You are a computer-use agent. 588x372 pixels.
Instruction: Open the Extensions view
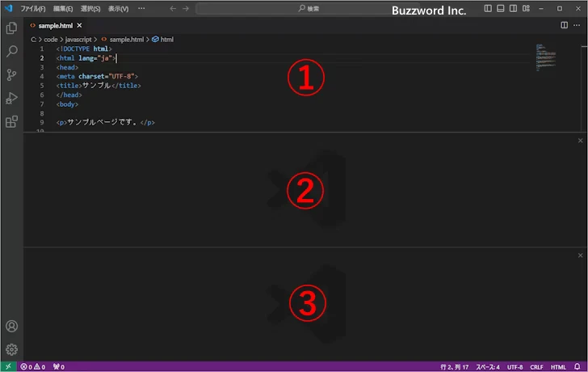(11, 122)
